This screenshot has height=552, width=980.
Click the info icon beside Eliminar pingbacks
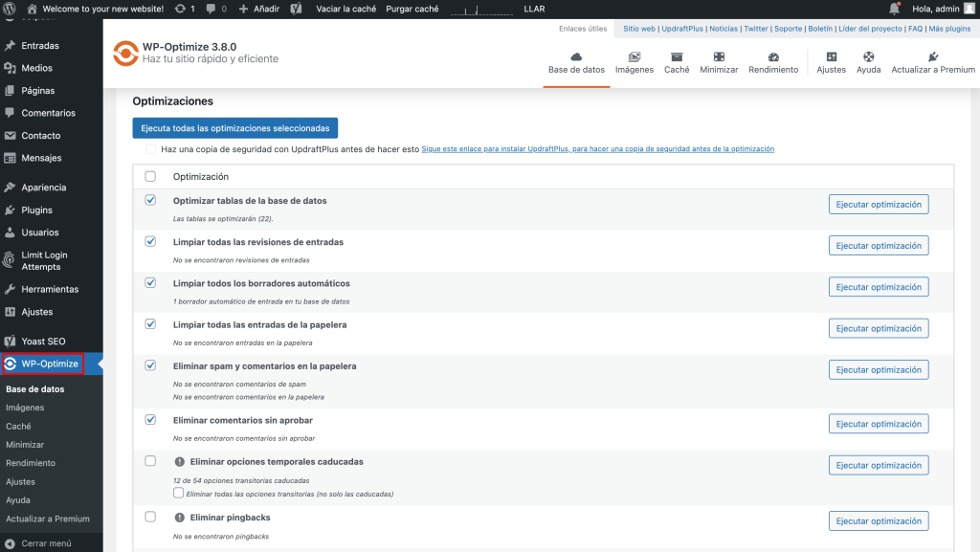(x=179, y=518)
